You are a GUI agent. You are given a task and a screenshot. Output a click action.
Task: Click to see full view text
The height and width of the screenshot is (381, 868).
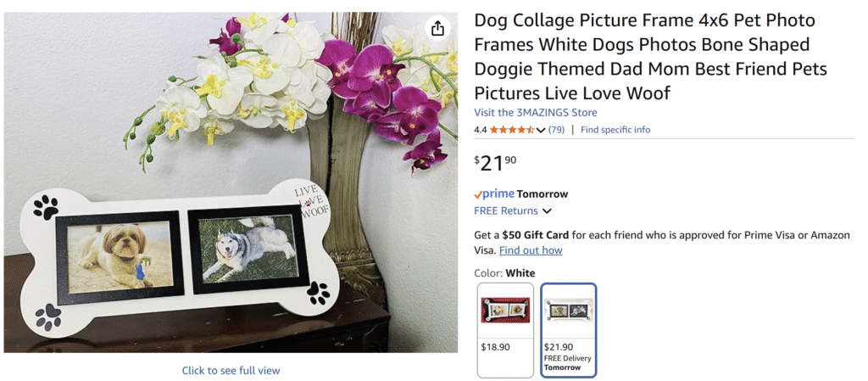pos(231,370)
